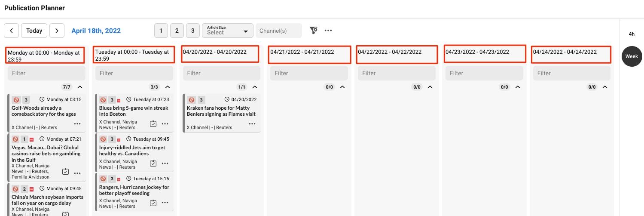Open three-dot menu on Rangers, Hurricanes card
Screen dimensions: 644x216
pyautogui.click(x=165, y=203)
